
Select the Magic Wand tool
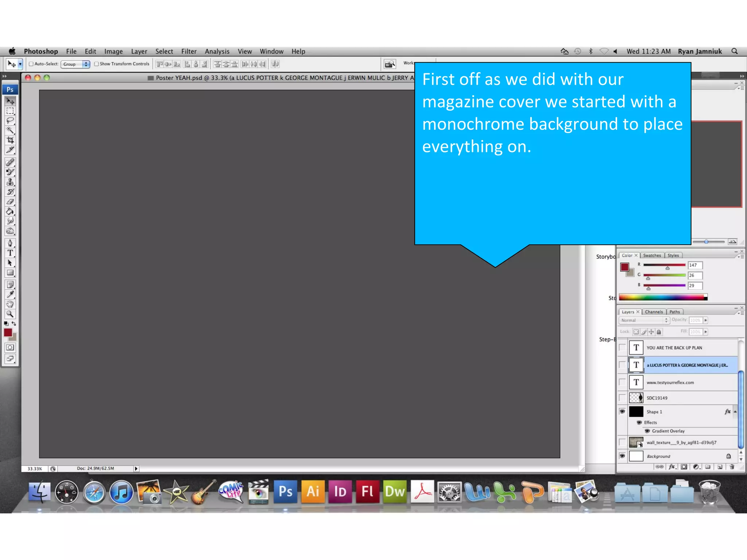[x=10, y=131]
